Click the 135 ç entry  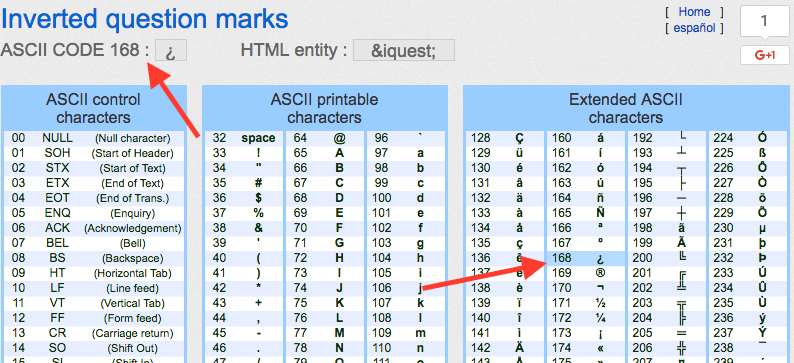[x=504, y=243]
